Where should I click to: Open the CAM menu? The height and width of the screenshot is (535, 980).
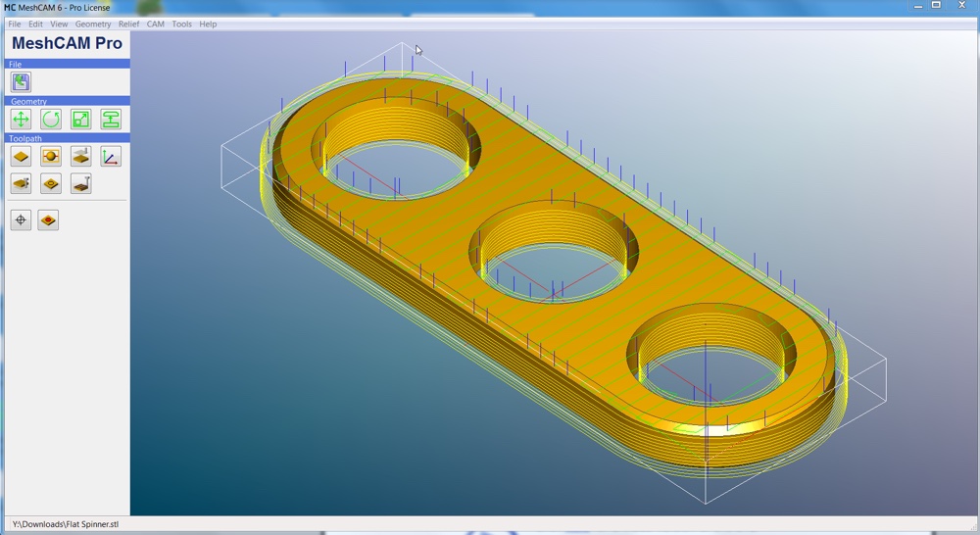click(156, 24)
